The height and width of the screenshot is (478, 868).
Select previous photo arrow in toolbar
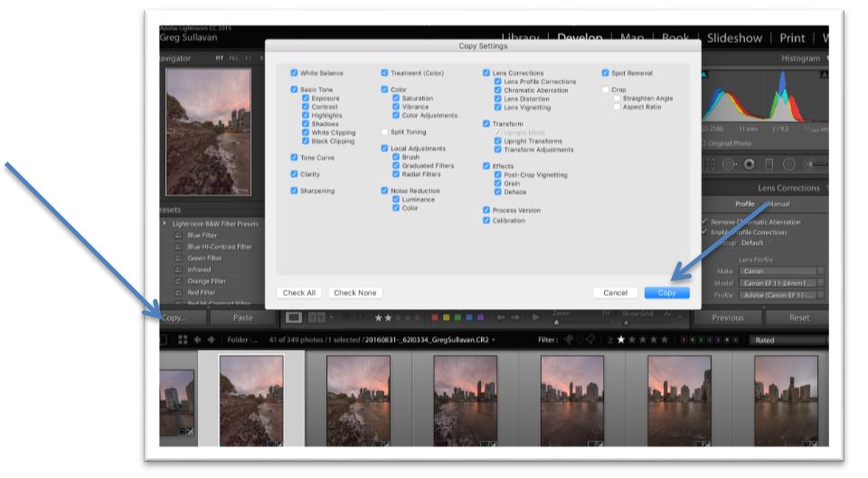click(x=500, y=317)
